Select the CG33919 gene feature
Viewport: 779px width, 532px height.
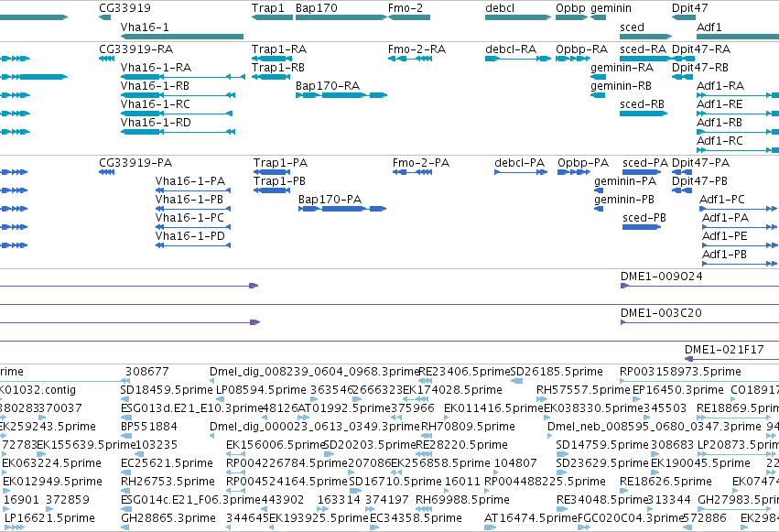(x=105, y=17)
